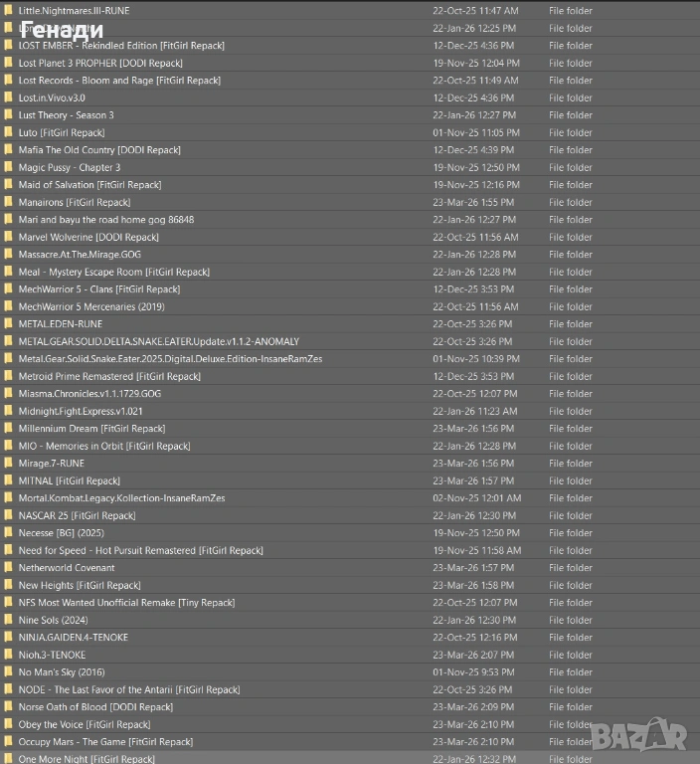
Task: Click File folder type of Netherworld Covenant
Action: click(x=571, y=568)
